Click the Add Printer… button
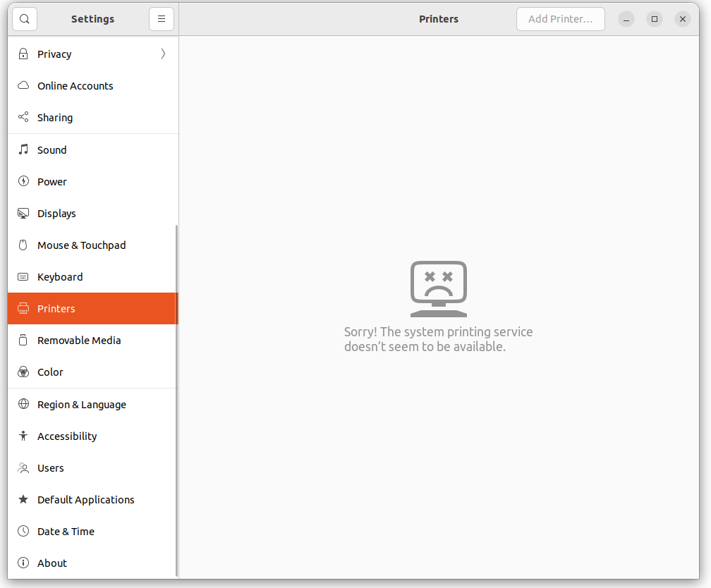 click(561, 19)
